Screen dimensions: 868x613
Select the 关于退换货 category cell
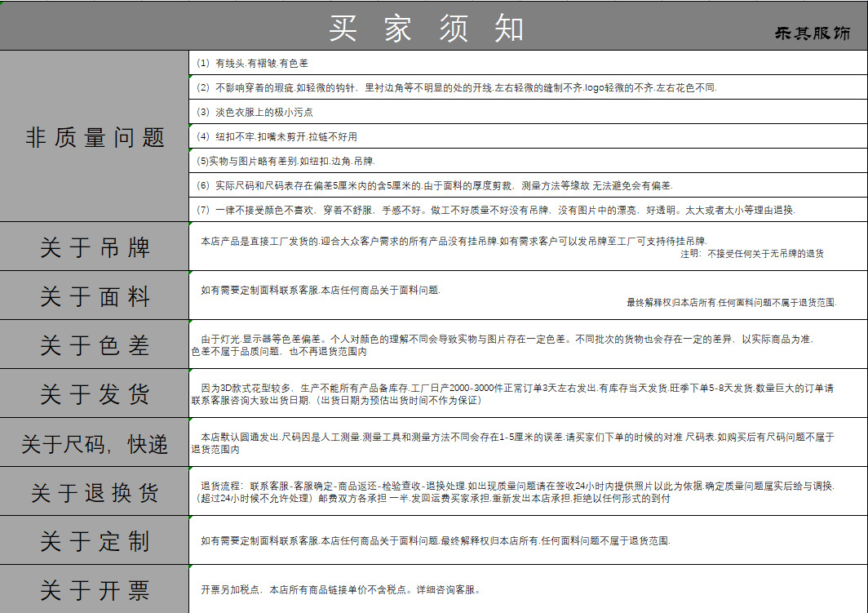point(94,491)
